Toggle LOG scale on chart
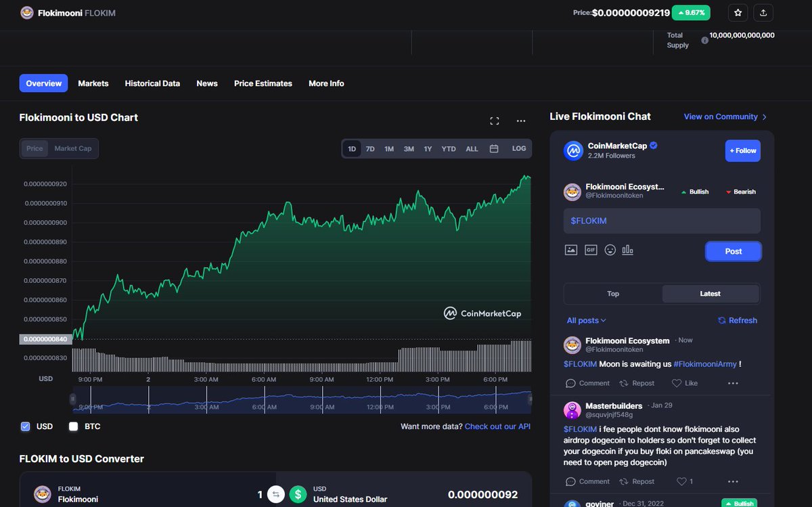812x507 pixels. pos(519,148)
